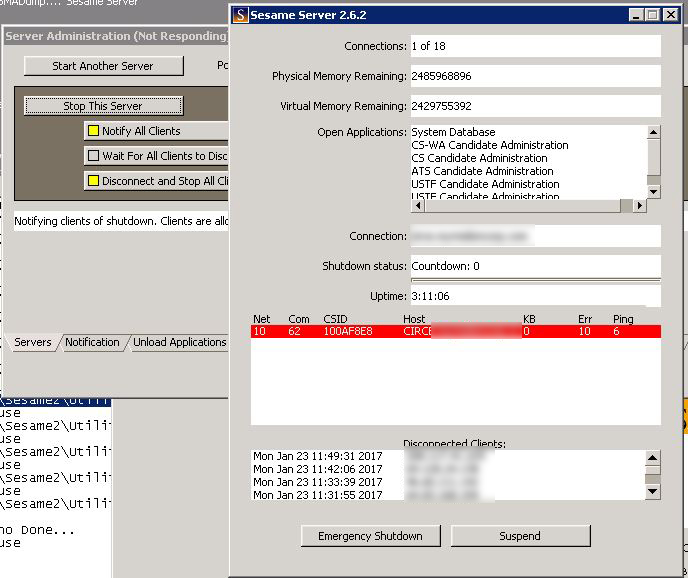
Task: Click Physical Memory Remaining value 2485968896
Action: click(536, 76)
